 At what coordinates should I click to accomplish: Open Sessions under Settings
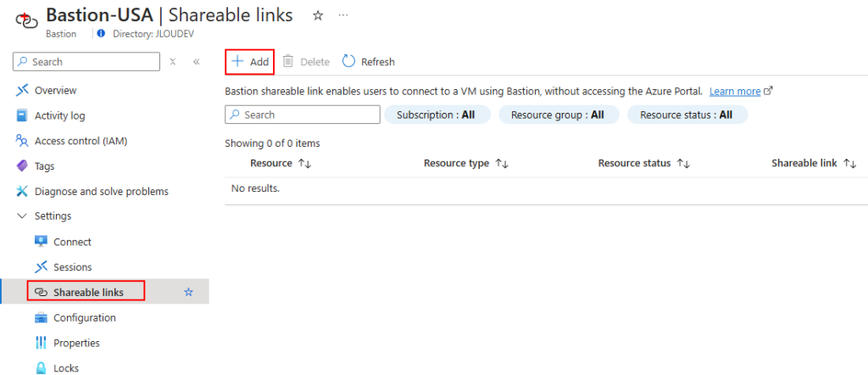pos(73,267)
